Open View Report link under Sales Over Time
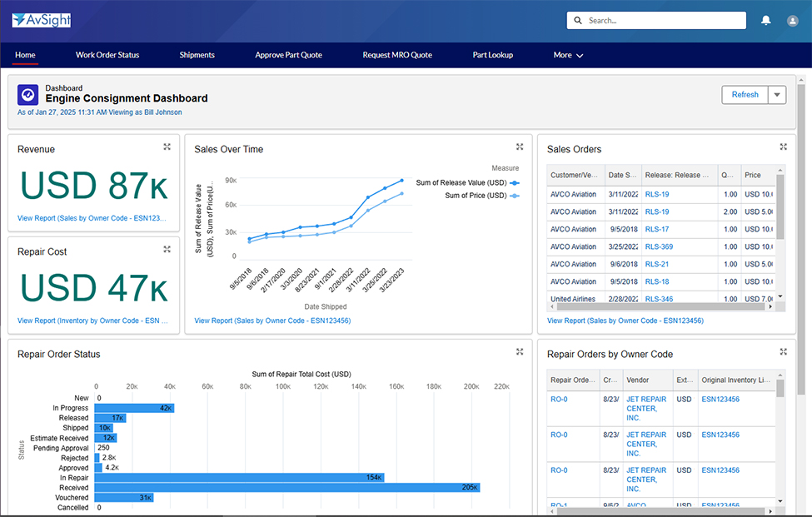 (x=271, y=321)
